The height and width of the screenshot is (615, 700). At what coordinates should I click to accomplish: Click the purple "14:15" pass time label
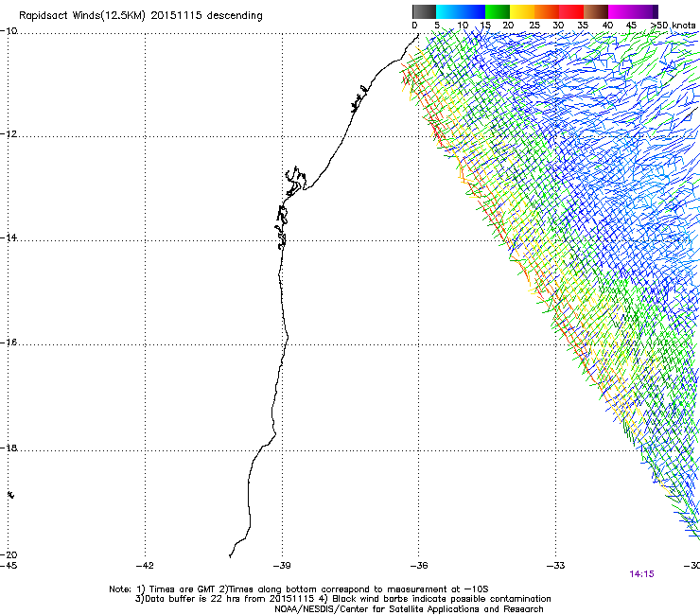[x=641, y=574]
